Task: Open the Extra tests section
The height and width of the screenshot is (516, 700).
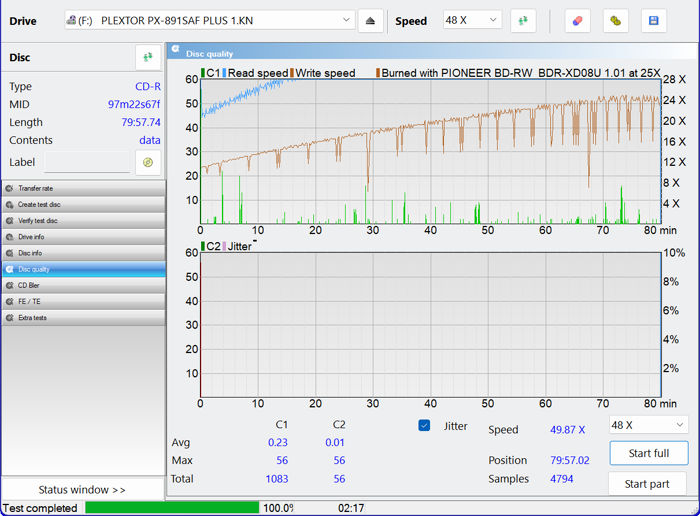Action: (x=83, y=318)
